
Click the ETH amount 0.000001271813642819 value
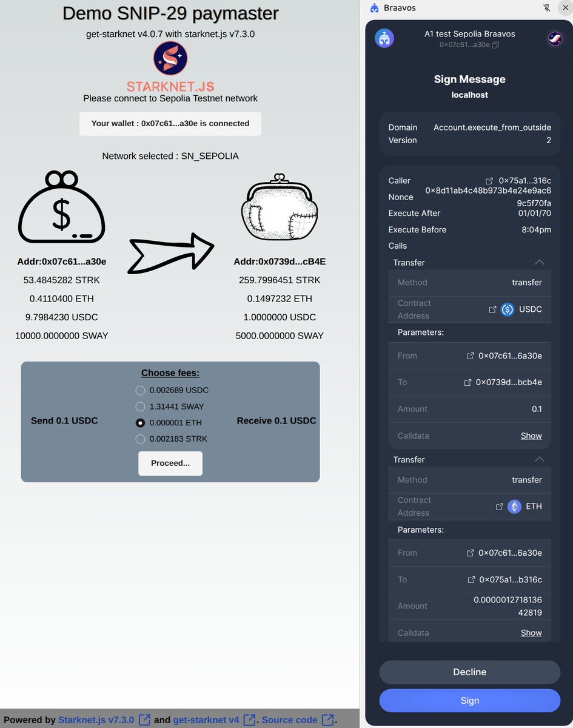pyautogui.click(x=508, y=606)
